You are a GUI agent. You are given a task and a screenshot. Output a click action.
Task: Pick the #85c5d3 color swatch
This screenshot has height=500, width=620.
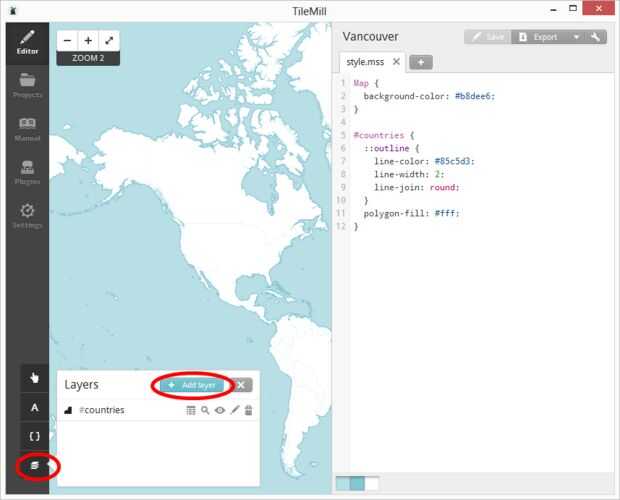click(357, 484)
